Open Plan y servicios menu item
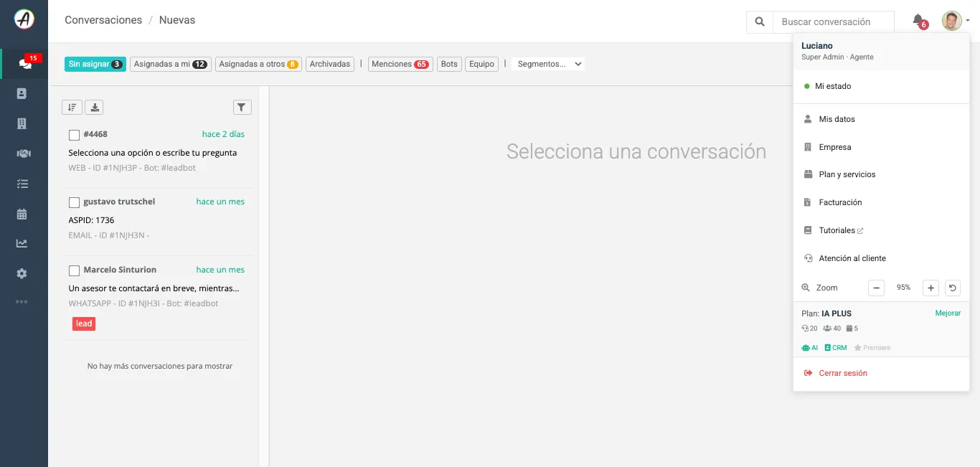This screenshot has width=980, height=467. [x=881, y=174]
